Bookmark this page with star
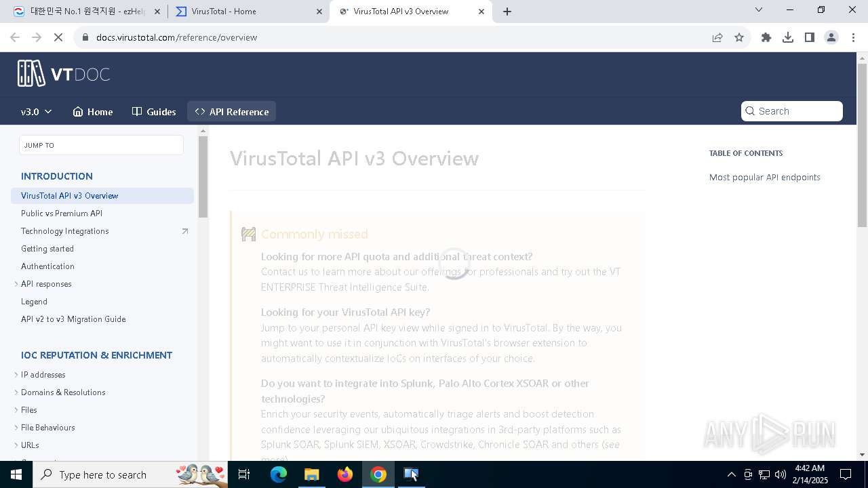Screen dimensions: 868x488 tap(739, 37)
